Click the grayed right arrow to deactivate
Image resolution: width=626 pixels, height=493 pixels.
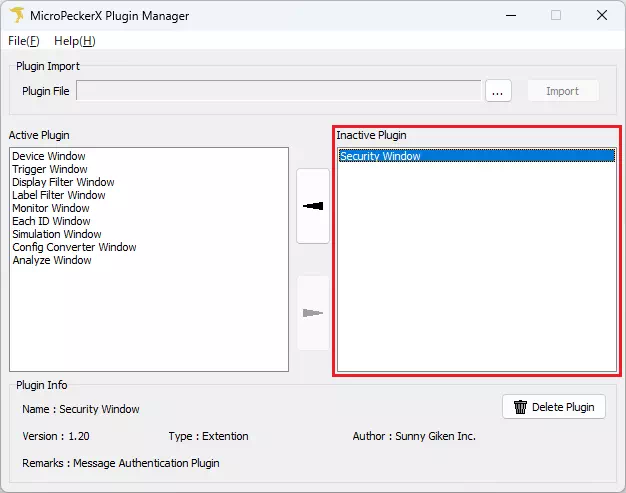pyautogui.click(x=313, y=313)
